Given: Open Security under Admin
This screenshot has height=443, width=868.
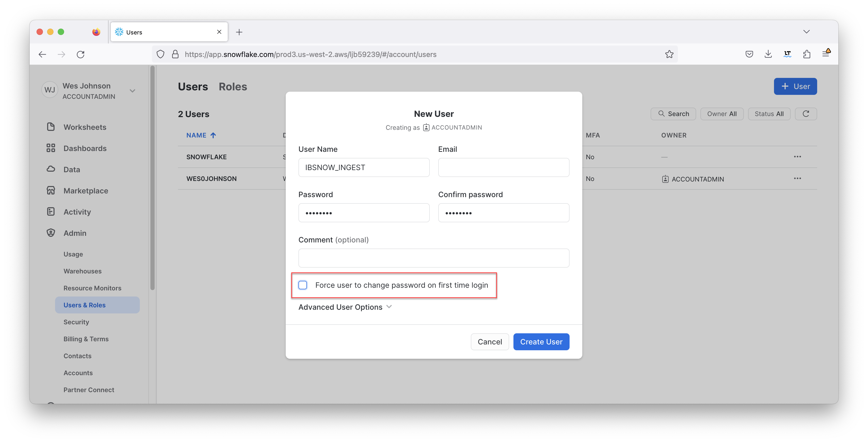Looking at the screenshot, I should click(x=76, y=322).
